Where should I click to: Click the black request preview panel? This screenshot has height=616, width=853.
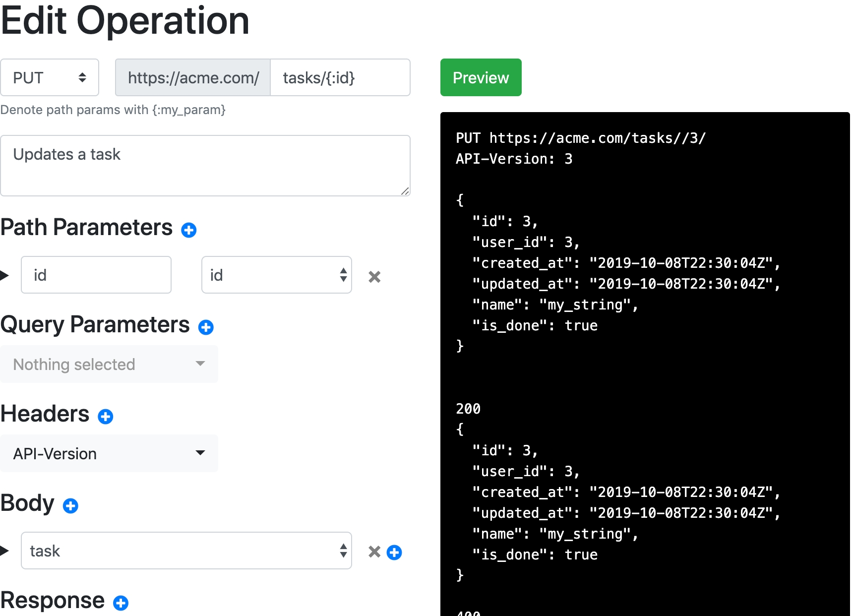645,367
